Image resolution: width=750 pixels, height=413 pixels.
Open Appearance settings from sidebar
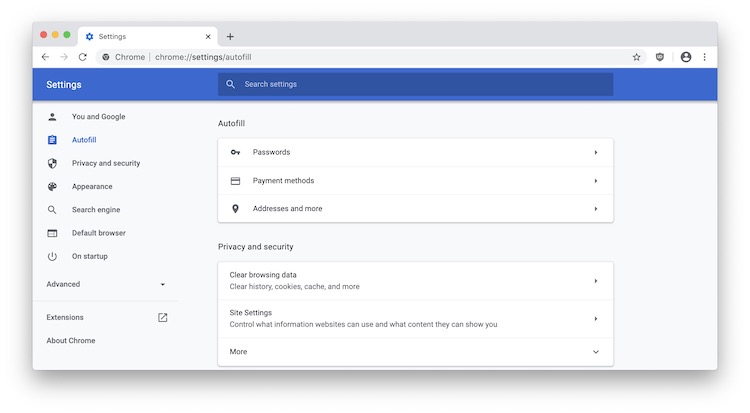pos(92,187)
